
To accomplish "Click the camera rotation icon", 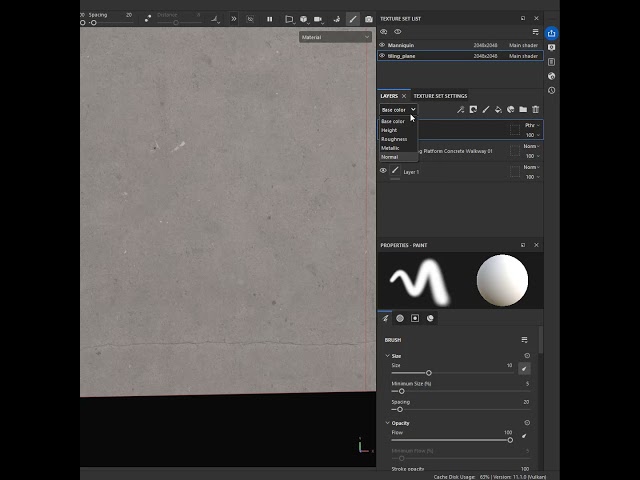I will (x=337, y=19).
